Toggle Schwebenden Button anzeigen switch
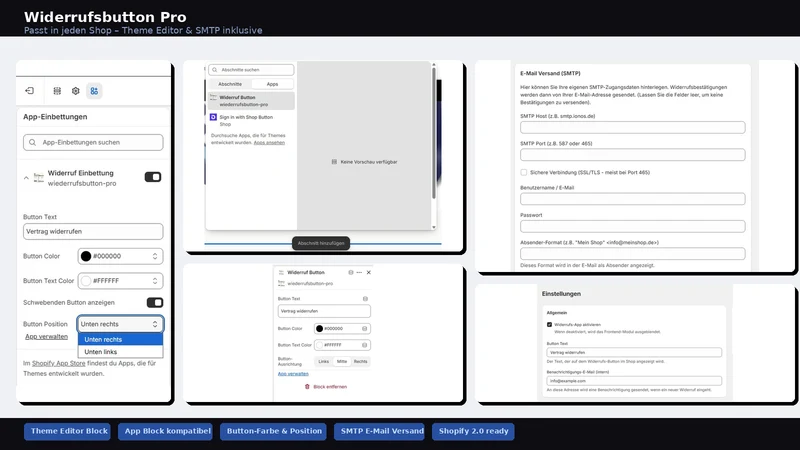This screenshot has width=800, height=450. tap(155, 303)
